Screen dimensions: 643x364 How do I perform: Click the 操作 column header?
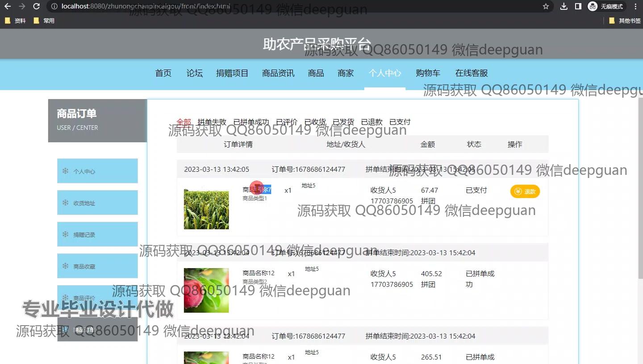coord(515,144)
